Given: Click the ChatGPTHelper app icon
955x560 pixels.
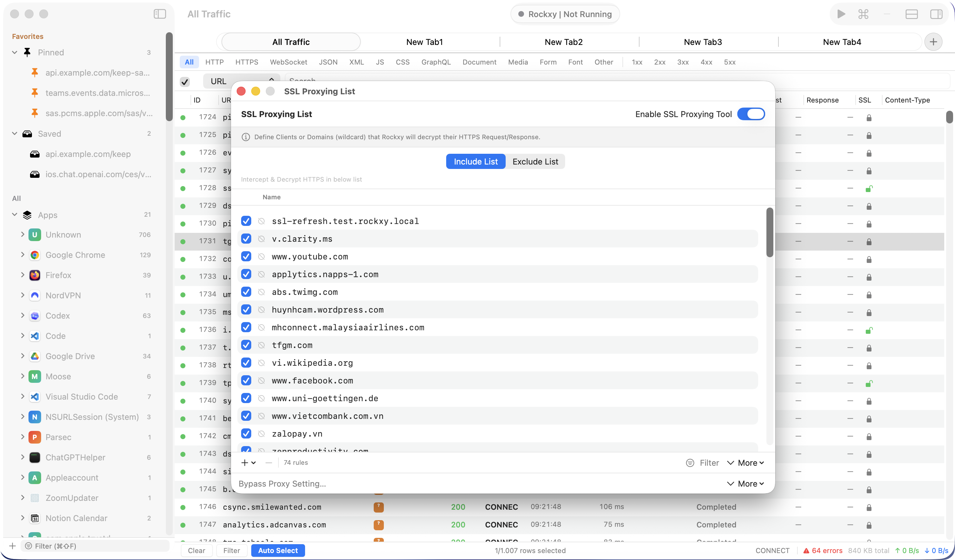Looking at the screenshot, I should (x=34, y=457).
